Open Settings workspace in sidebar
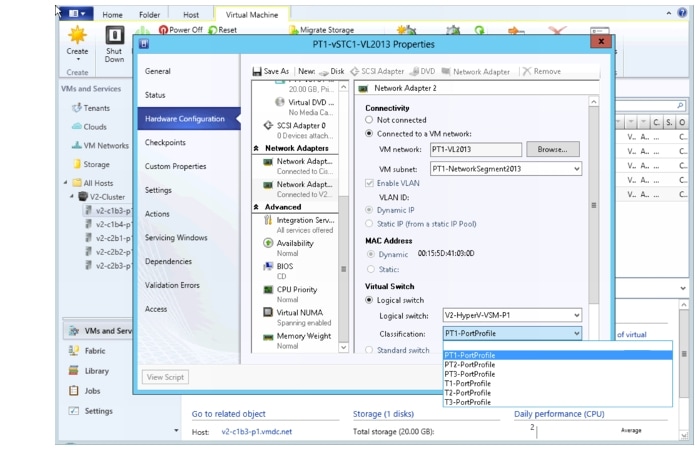Screen dimensions: 697x458 pyautogui.click(x=98, y=411)
